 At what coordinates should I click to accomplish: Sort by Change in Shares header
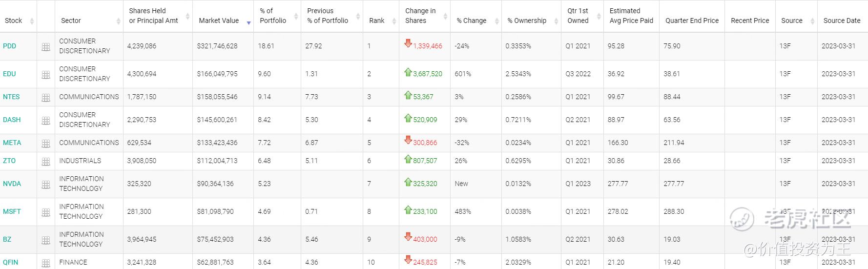(x=420, y=16)
